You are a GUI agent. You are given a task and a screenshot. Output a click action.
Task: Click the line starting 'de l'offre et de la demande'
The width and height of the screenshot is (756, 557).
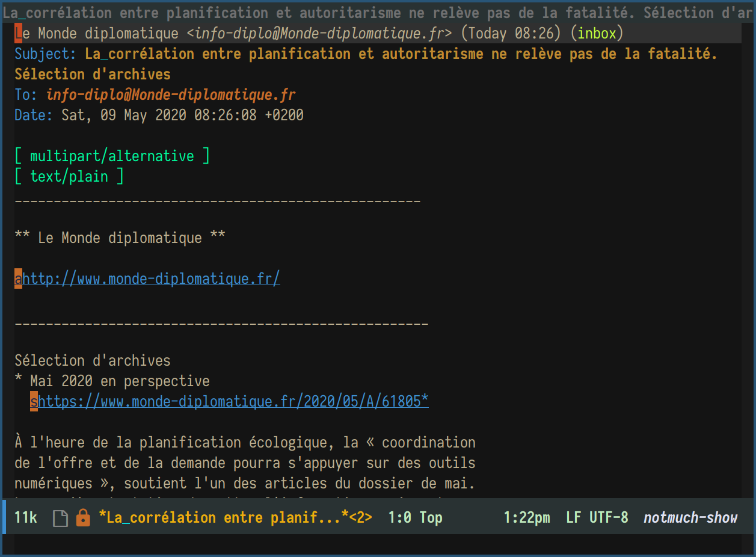245,463
